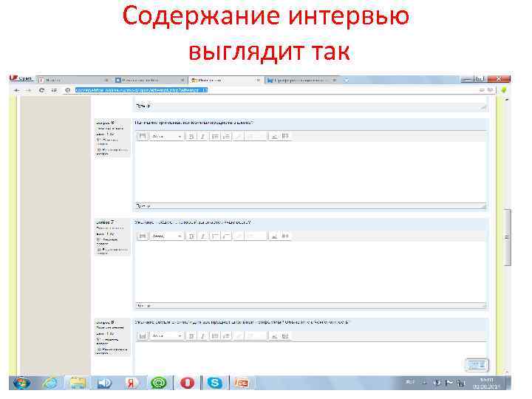
Task: Open blue speaker app on taskbar
Action: coord(104,383)
